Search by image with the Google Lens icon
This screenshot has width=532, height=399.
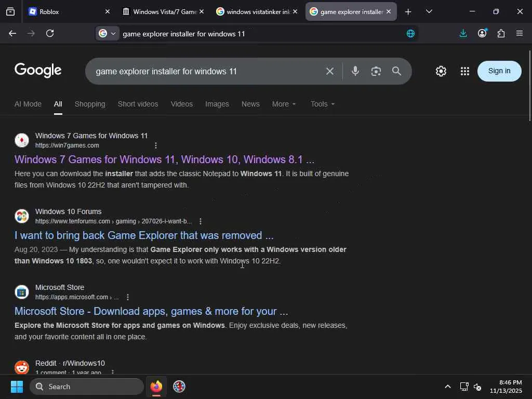(x=376, y=71)
